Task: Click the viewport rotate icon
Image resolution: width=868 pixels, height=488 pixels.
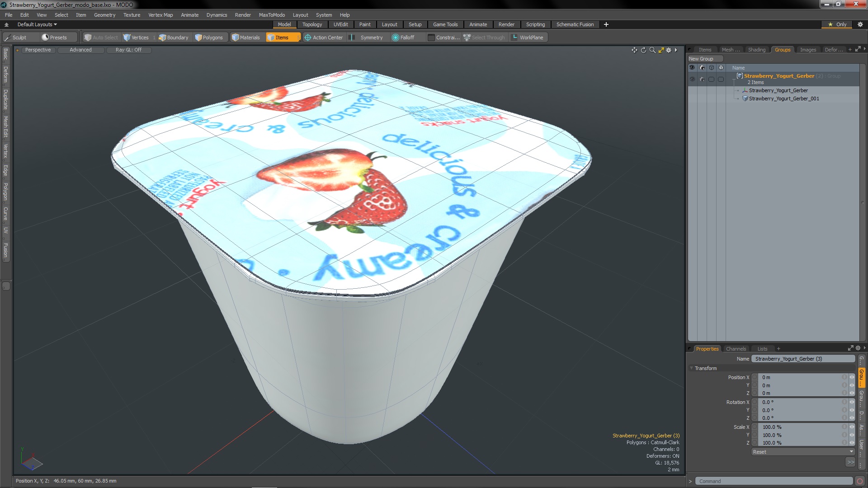Action: 643,50
